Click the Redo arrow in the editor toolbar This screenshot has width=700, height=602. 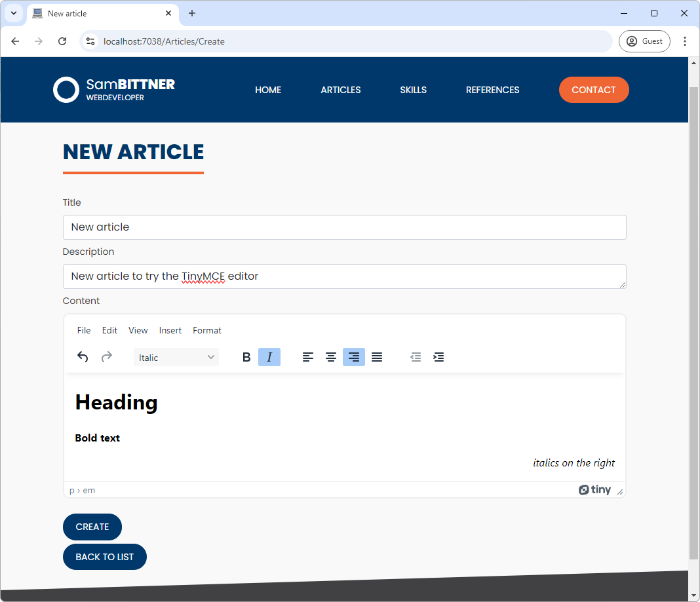click(106, 357)
